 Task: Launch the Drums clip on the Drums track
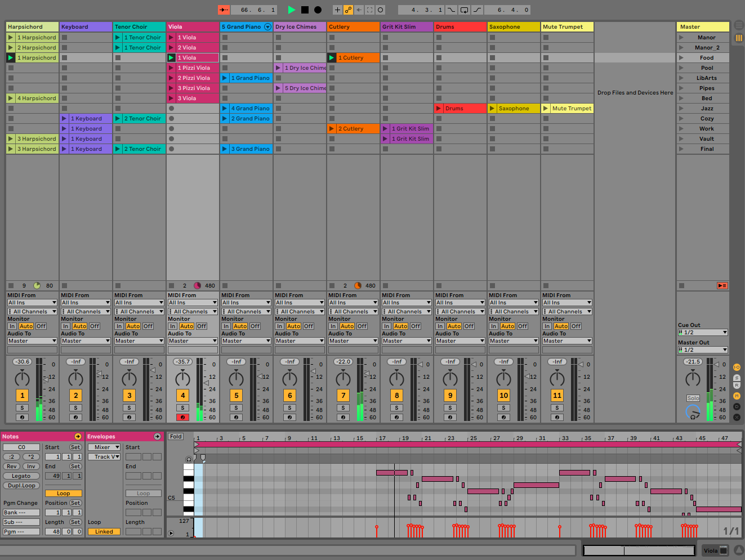[439, 108]
